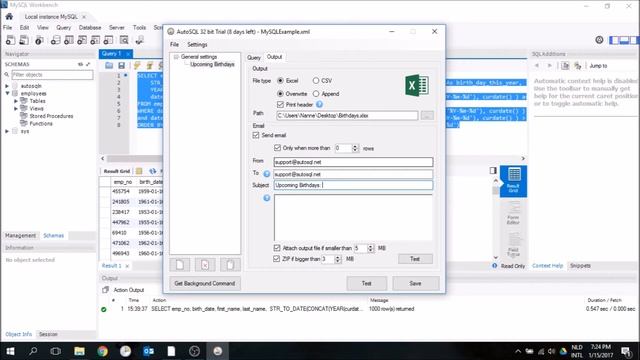This screenshot has height=360, width=640.
Task: Execute the query with the lightning bolt icon
Action: pyautogui.click(x=137, y=65)
